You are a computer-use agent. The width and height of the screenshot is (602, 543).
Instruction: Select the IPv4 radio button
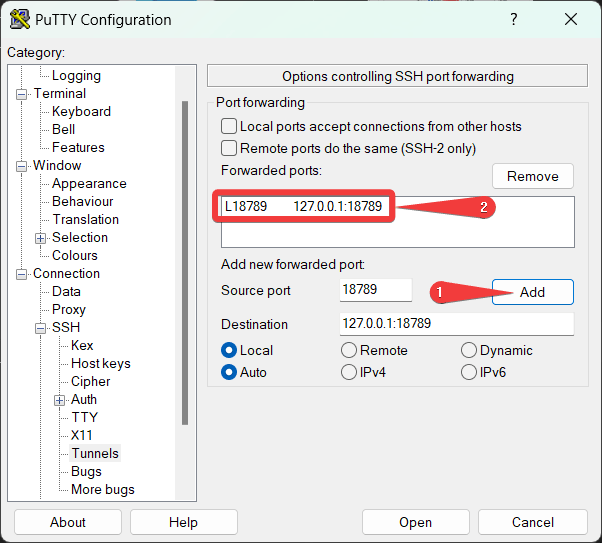coord(349,372)
